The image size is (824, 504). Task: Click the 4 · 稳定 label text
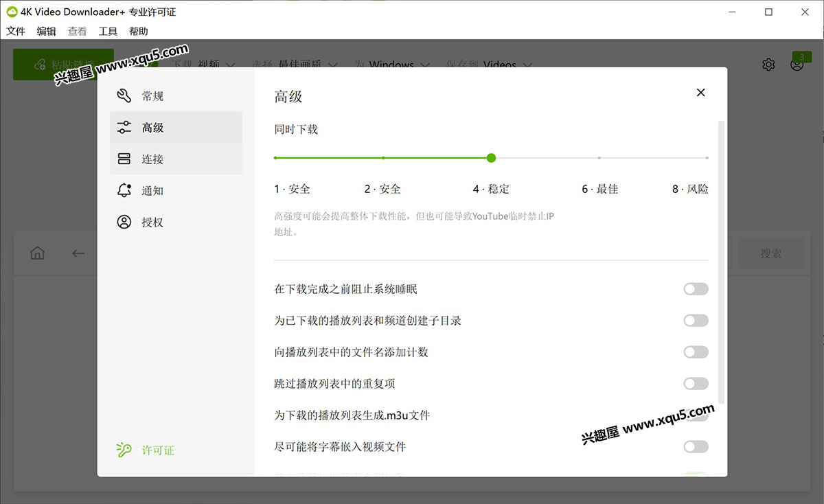(x=491, y=189)
